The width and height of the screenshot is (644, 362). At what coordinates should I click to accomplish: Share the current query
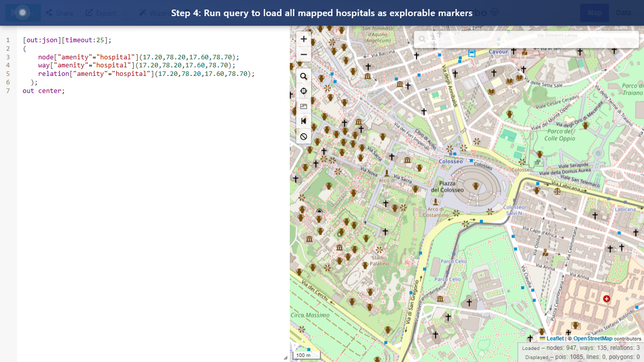(59, 13)
